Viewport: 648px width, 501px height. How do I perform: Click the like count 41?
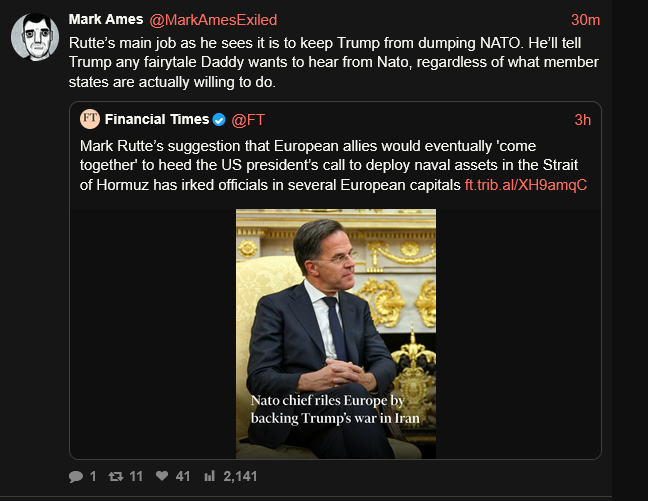click(183, 477)
